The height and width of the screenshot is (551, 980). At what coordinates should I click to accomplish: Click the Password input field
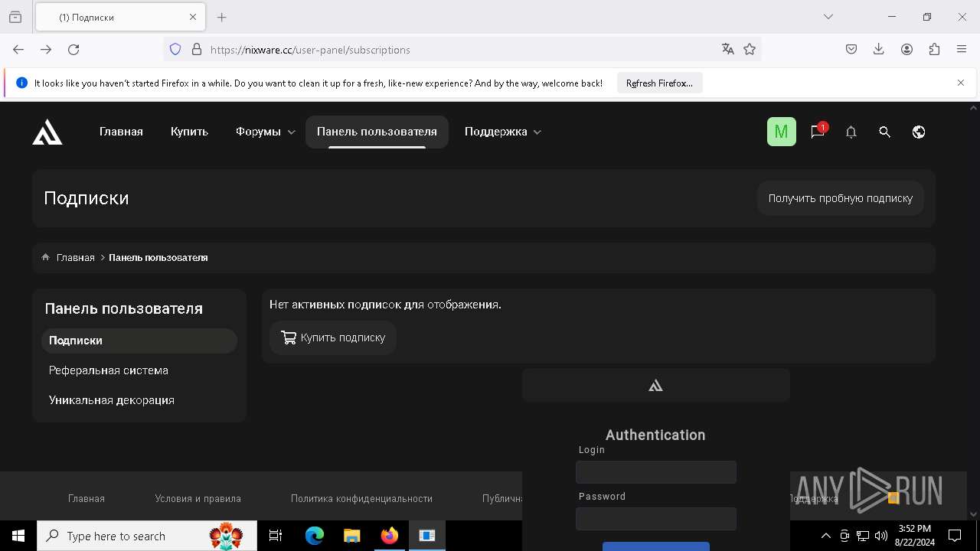click(656, 519)
